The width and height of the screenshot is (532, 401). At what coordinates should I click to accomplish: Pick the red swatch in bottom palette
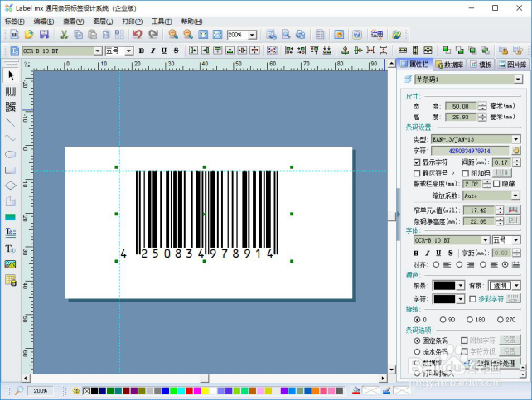click(189, 391)
